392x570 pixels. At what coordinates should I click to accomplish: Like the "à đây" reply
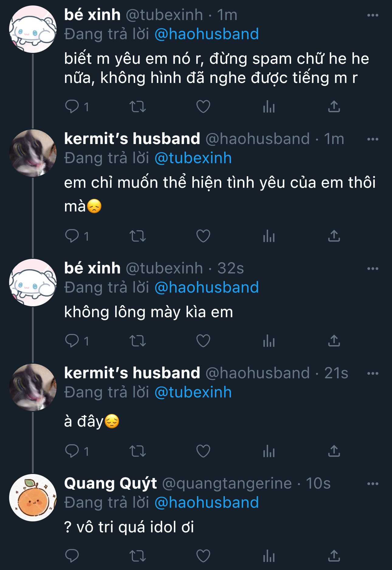click(x=203, y=451)
